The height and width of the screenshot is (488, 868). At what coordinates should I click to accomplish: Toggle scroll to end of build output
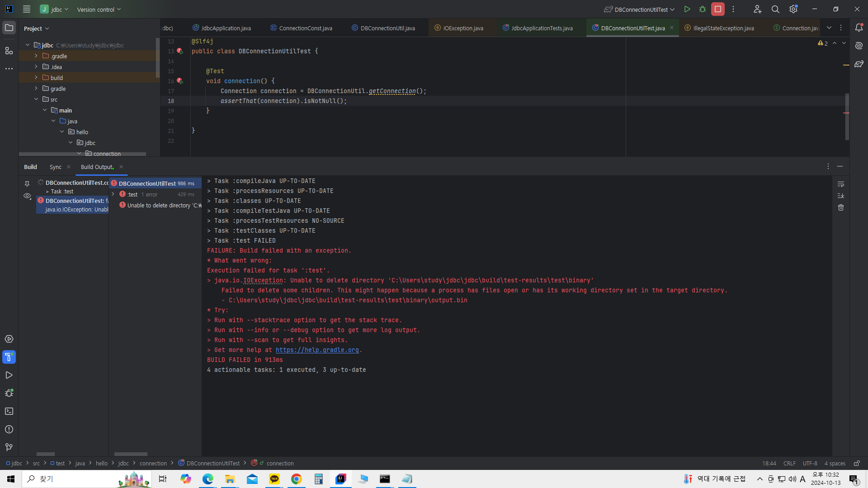point(841,196)
